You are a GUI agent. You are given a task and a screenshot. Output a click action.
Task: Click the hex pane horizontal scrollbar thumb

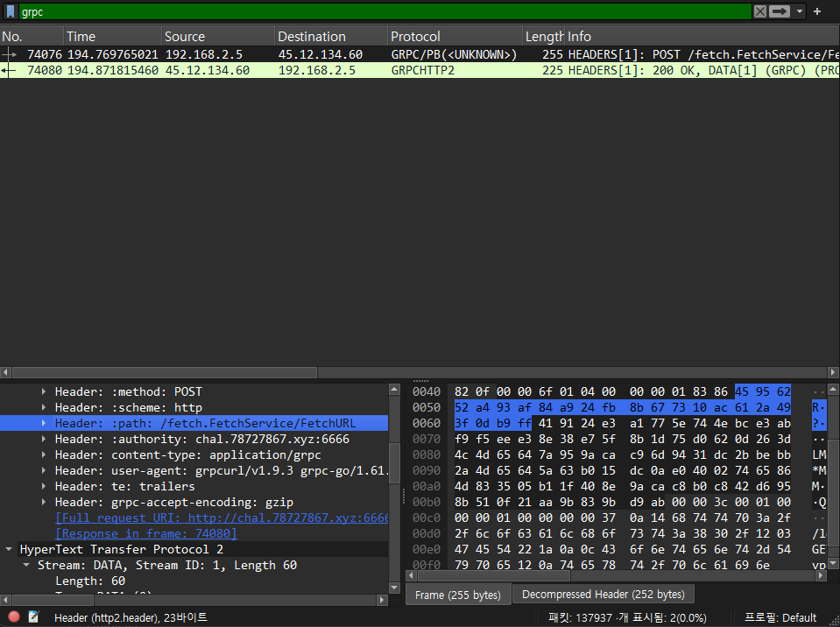tap(494, 575)
